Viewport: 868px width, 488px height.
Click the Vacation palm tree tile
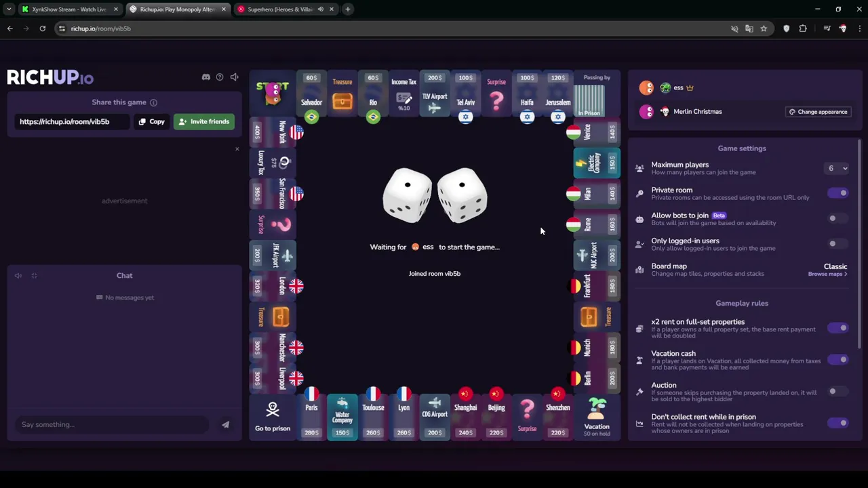[x=597, y=416]
